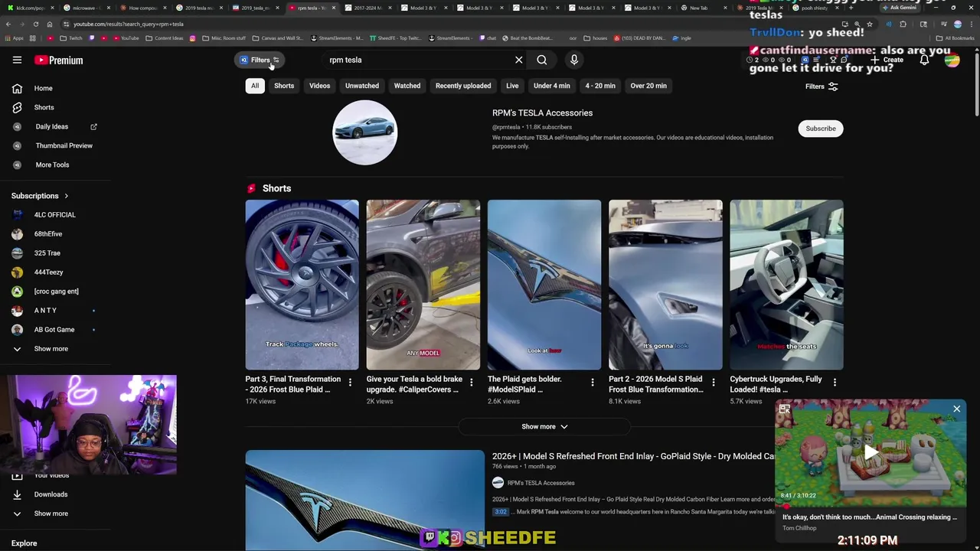Click the chat bubble icon in the header
The height and width of the screenshot is (551, 980).
(844, 60)
